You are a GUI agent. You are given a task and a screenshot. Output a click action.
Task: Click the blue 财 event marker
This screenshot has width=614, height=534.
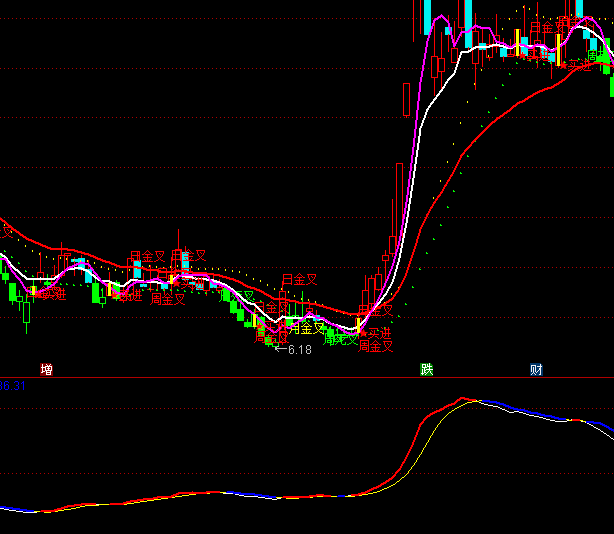click(x=536, y=369)
